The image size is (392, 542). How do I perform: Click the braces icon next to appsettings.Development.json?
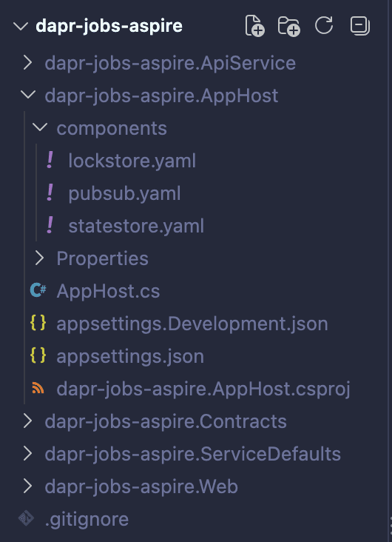coord(38,323)
